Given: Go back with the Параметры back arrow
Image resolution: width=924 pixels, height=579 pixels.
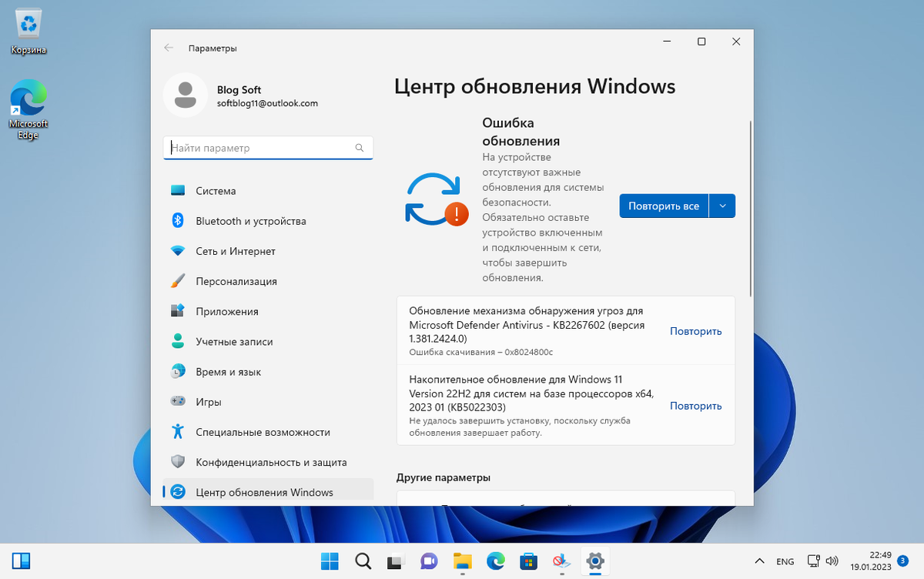Looking at the screenshot, I should click(x=169, y=48).
